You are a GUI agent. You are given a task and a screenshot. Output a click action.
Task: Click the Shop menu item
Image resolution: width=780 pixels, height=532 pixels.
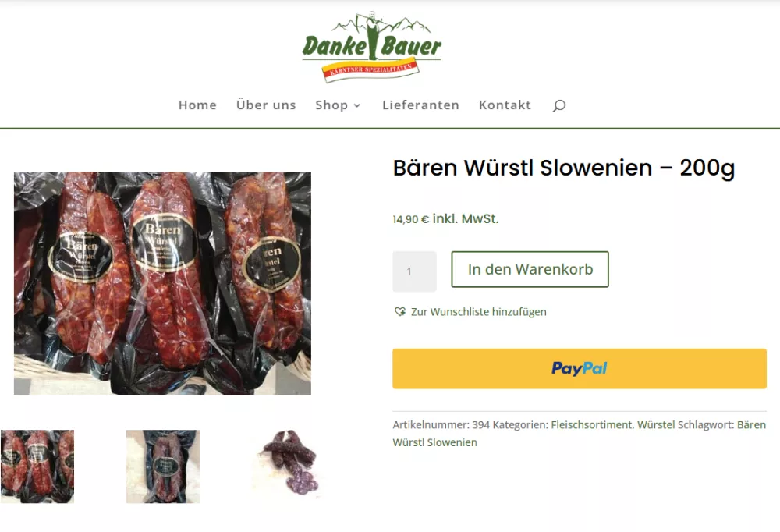(331, 105)
